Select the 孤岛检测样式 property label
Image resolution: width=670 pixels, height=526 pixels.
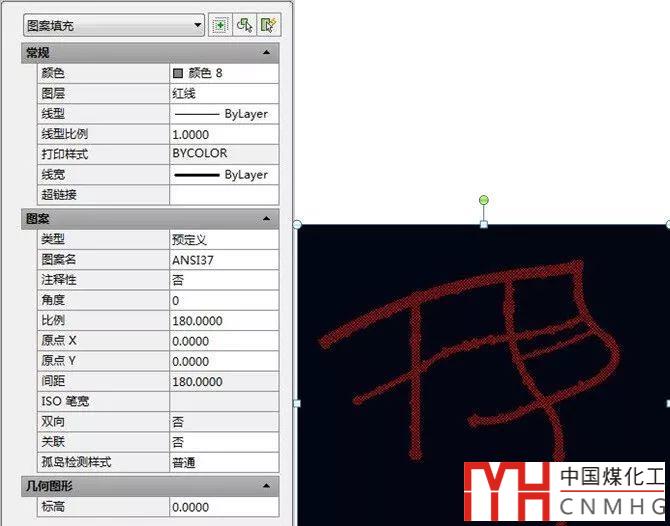point(76,462)
